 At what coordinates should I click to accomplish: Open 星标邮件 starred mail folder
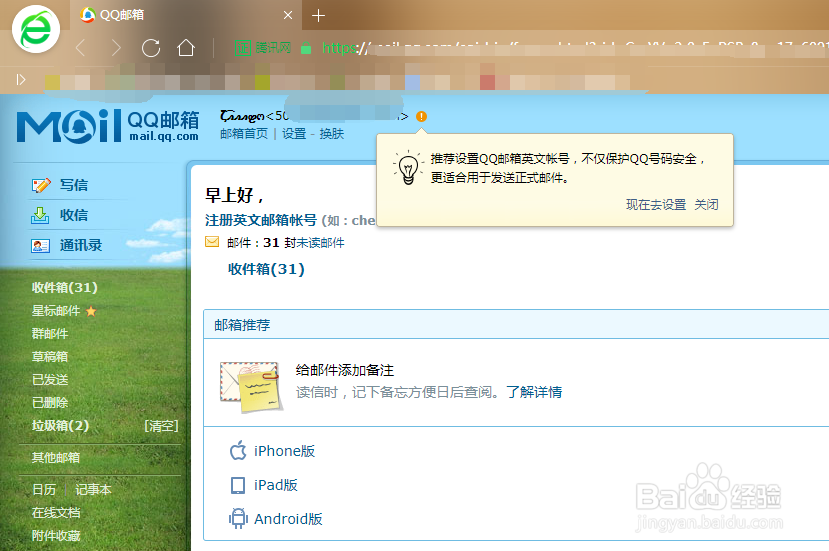click(x=56, y=311)
